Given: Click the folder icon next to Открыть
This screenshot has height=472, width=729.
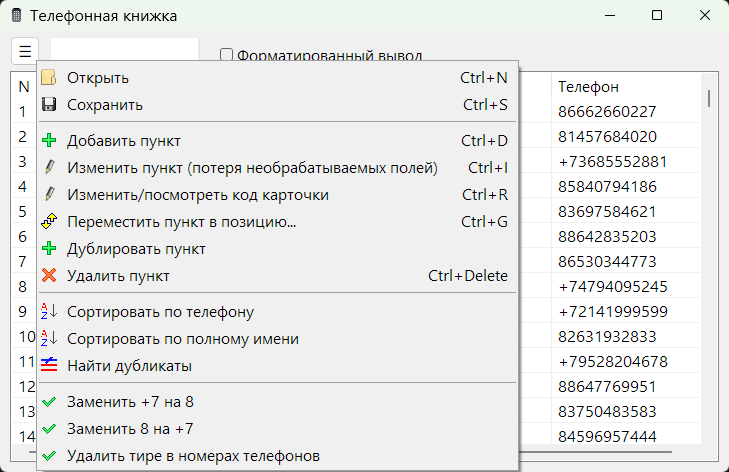Looking at the screenshot, I should coord(49,78).
